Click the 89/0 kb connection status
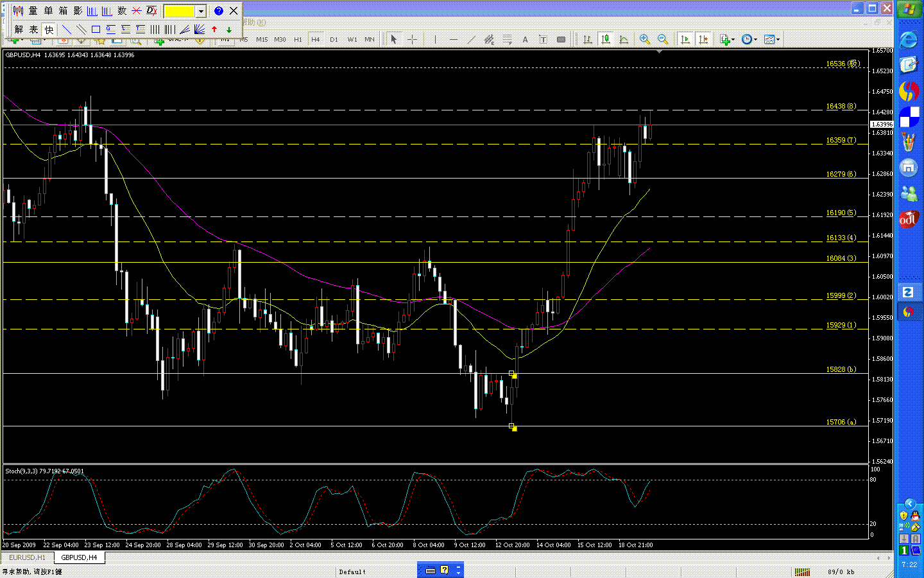924x578 pixels. click(x=841, y=572)
